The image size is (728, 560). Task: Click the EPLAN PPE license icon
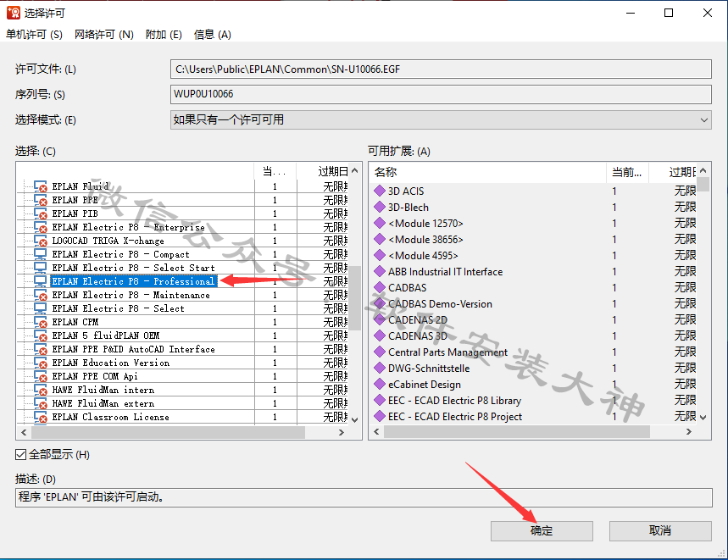(x=41, y=200)
